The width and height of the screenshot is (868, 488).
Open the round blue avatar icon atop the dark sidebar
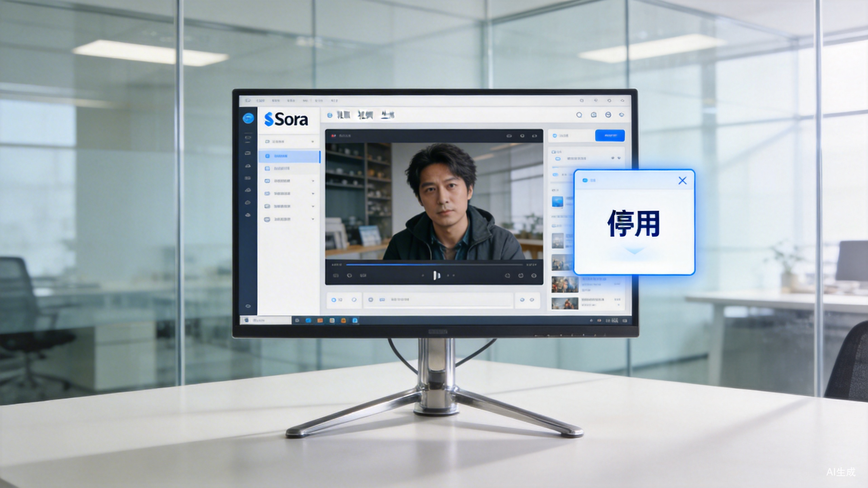[248, 118]
